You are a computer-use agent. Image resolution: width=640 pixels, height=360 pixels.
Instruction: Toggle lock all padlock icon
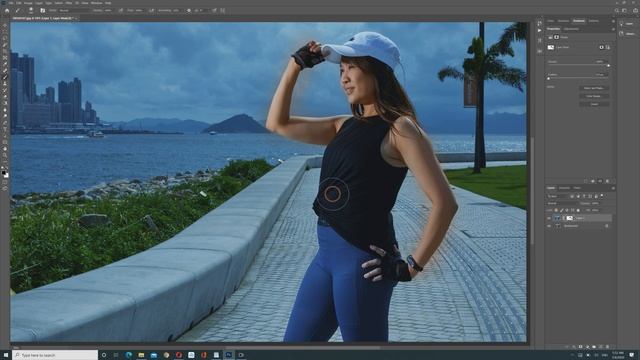tap(578, 210)
